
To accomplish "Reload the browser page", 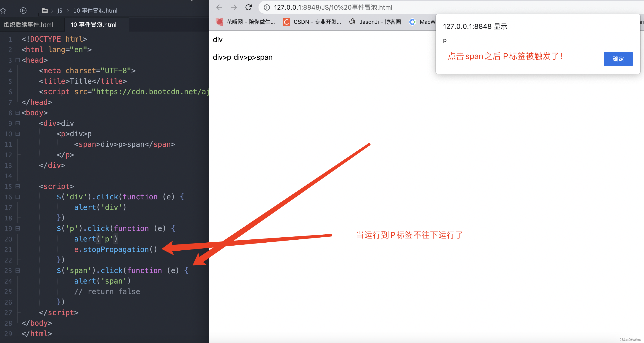I will point(248,7).
